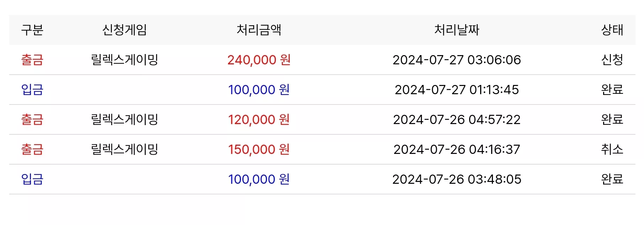Select the 2024-07-26 03:48:05 deposit date

457,179
